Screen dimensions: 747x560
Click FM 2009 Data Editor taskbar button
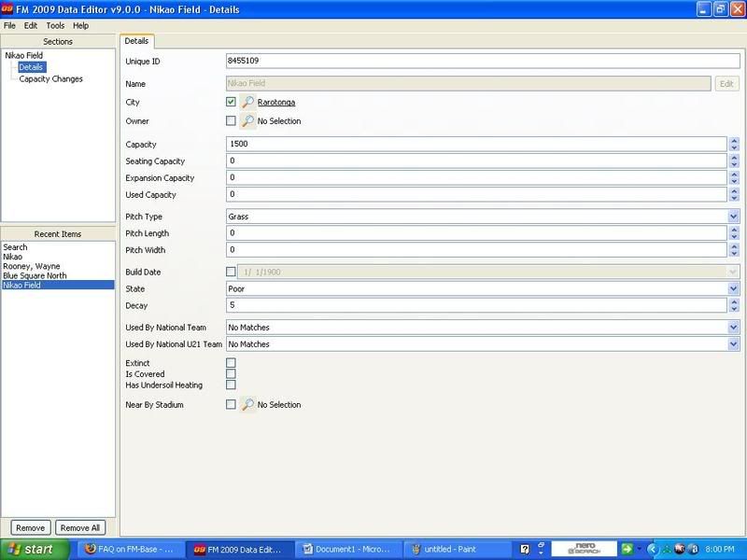click(238, 550)
